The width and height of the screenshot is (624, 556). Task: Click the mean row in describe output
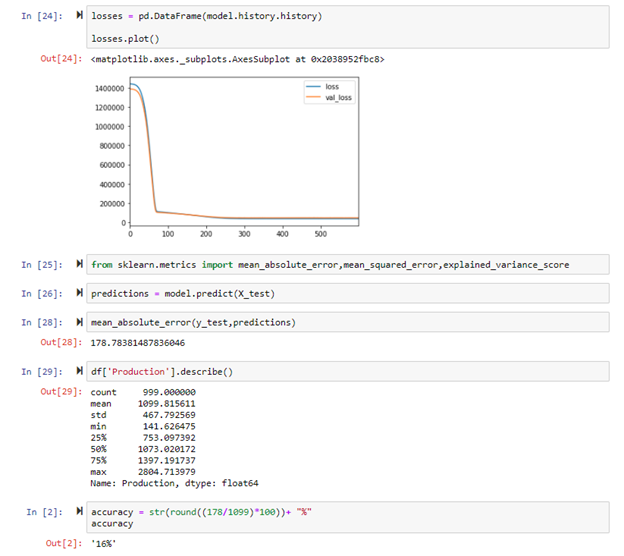pos(142,402)
